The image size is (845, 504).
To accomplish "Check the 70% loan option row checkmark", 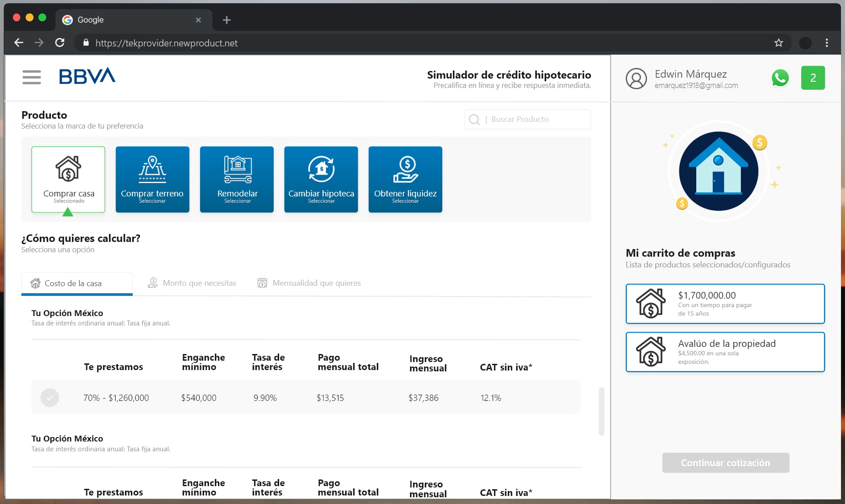I will click(x=50, y=397).
